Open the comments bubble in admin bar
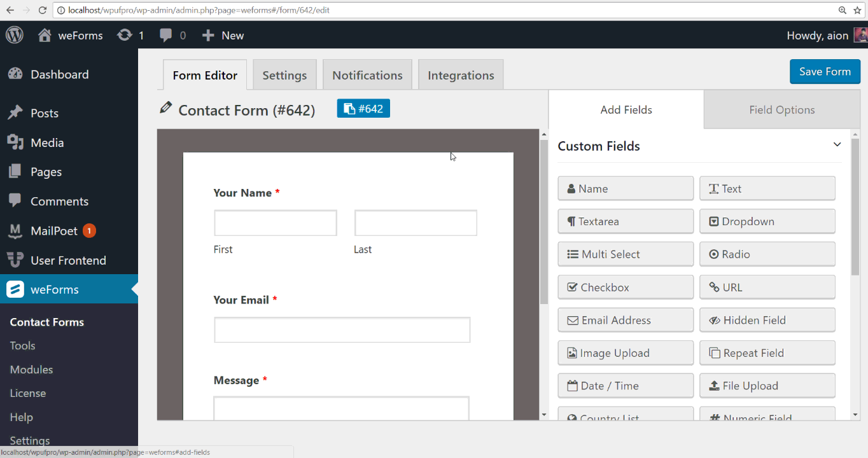This screenshot has width=868, height=458. 166,36
